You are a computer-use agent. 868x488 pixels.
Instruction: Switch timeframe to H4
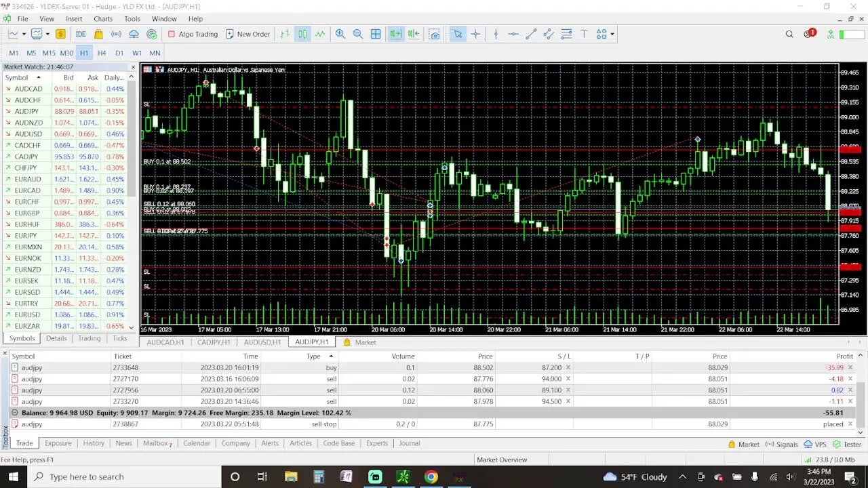102,53
